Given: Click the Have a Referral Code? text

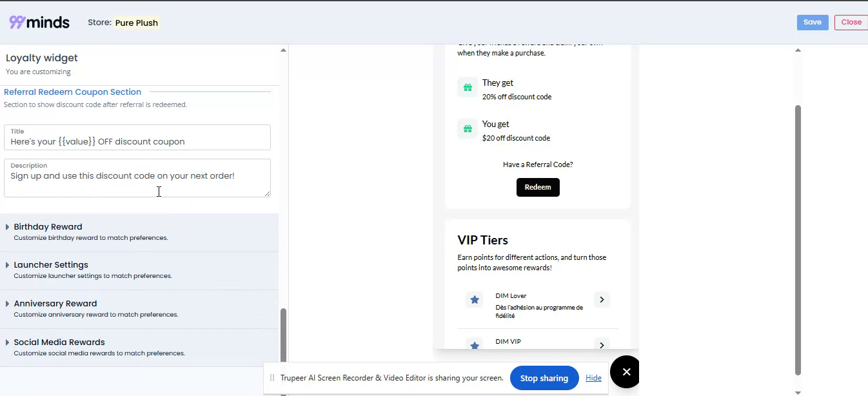Looking at the screenshot, I should (538, 164).
